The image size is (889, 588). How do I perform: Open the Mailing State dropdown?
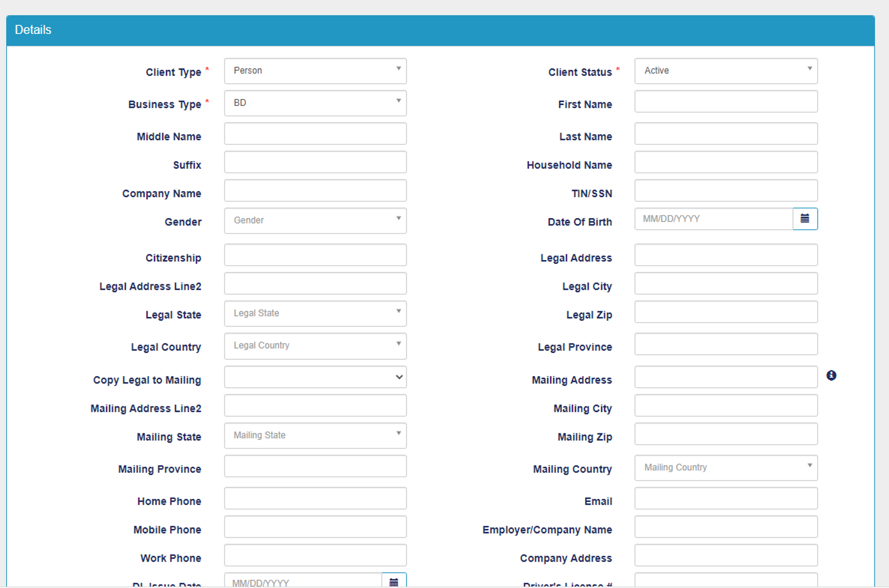click(315, 436)
